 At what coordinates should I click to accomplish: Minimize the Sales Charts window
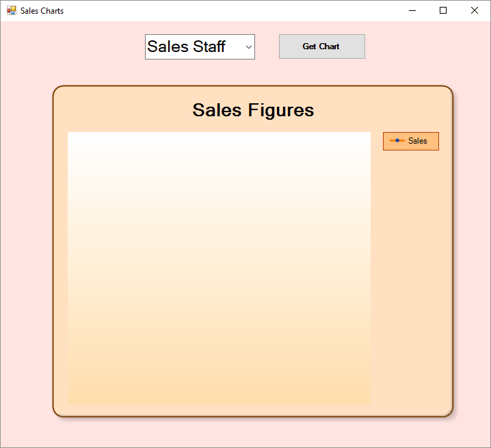(412, 10)
